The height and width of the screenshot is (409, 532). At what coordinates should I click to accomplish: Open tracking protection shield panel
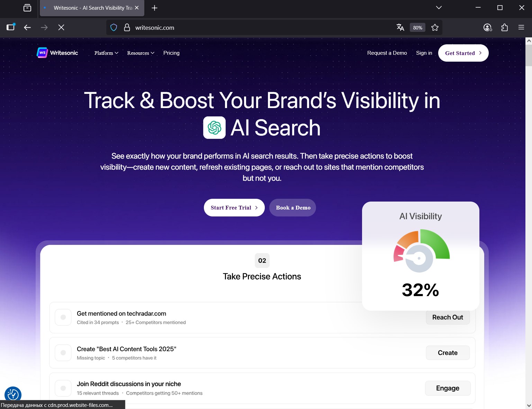[114, 27]
